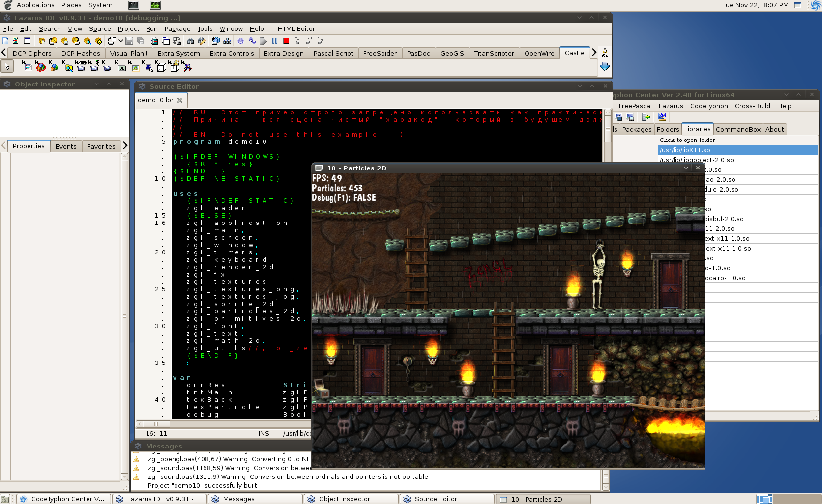
Task: Open Places menu in top panel
Action: click(x=71, y=5)
